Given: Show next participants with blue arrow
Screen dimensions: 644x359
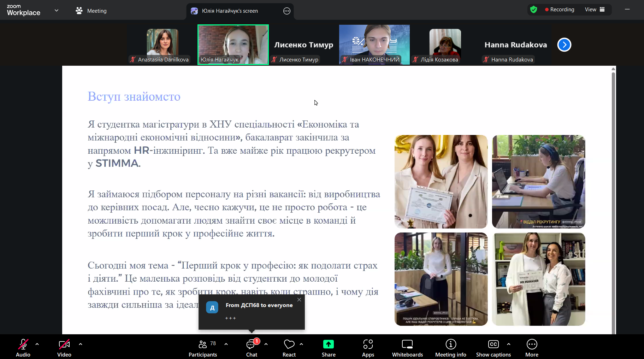Looking at the screenshot, I should point(564,45).
